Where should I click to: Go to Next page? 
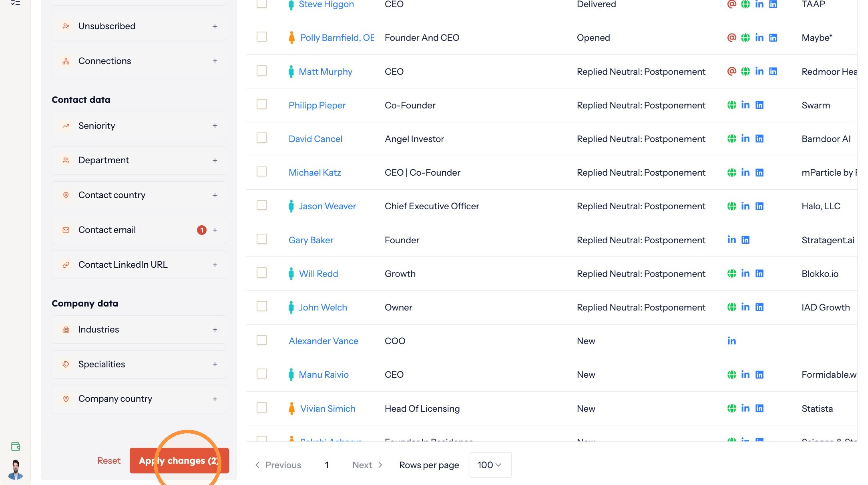(x=368, y=465)
